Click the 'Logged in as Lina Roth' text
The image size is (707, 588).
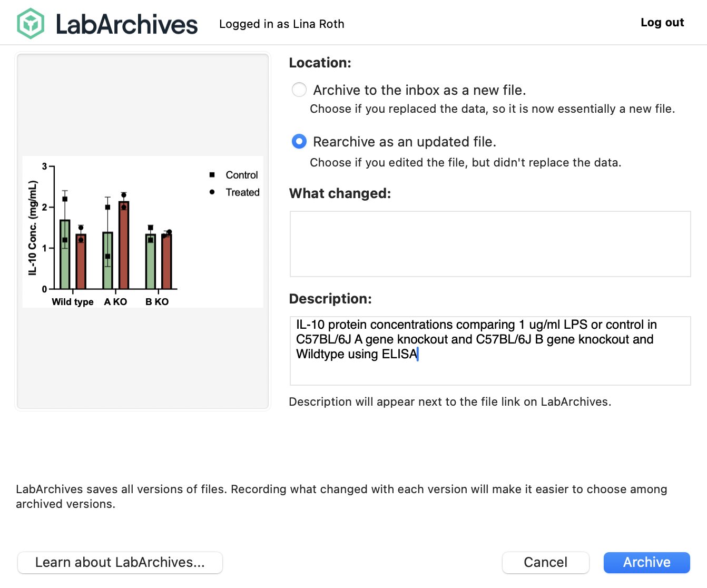pyautogui.click(x=281, y=24)
